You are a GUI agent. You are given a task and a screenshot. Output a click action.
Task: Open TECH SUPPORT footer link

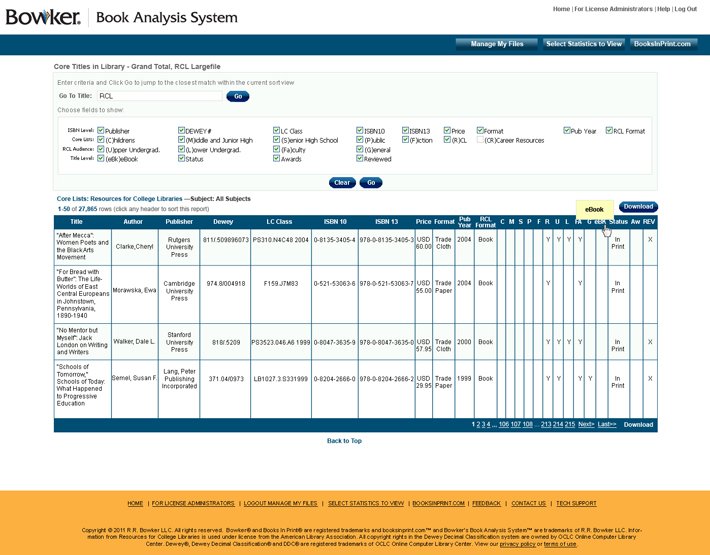[576, 503]
